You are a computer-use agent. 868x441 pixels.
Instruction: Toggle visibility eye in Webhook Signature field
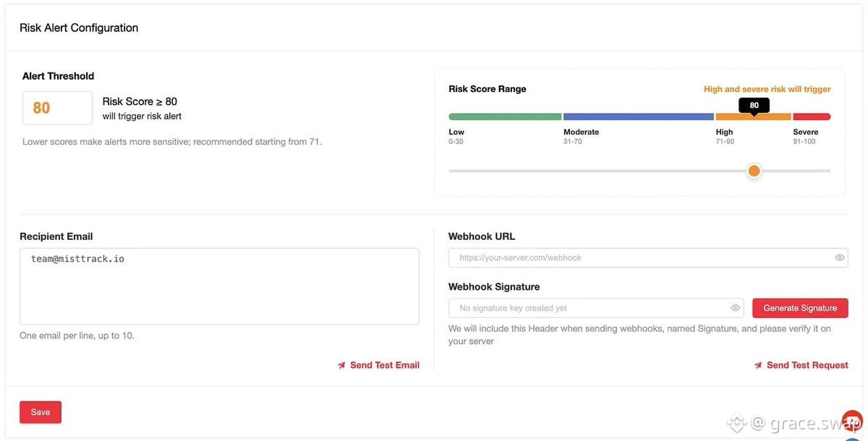click(736, 308)
